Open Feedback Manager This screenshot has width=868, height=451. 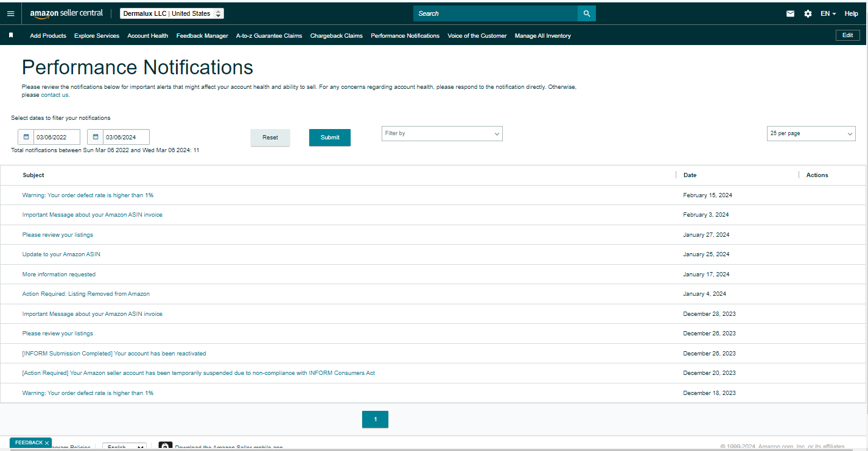(x=202, y=36)
